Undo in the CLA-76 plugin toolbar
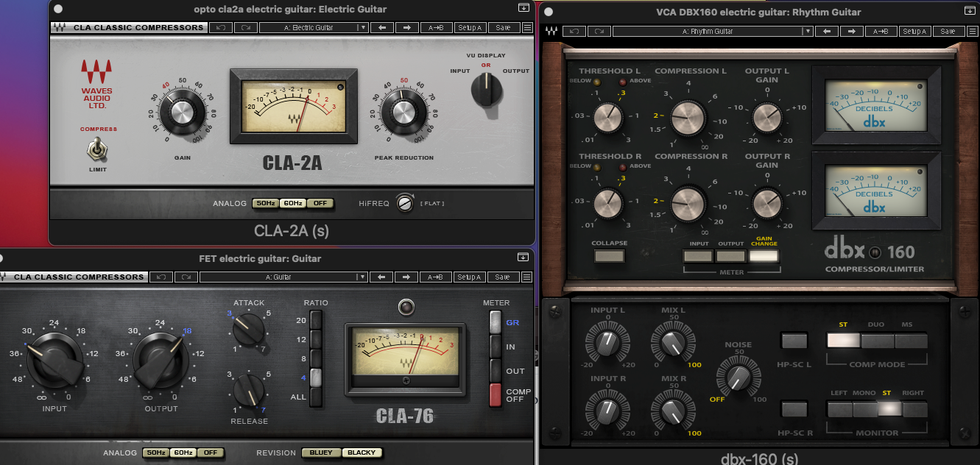The width and height of the screenshot is (980, 465). (161, 277)
